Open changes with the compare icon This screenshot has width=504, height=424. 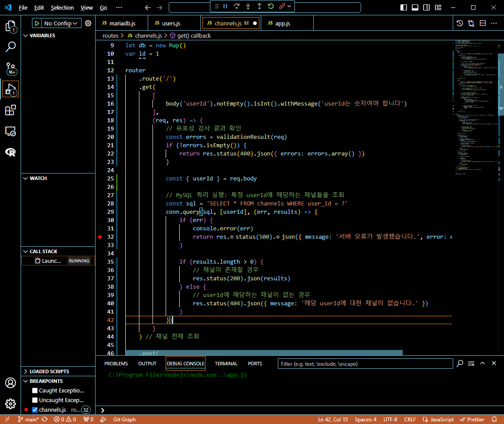[471, 23]
